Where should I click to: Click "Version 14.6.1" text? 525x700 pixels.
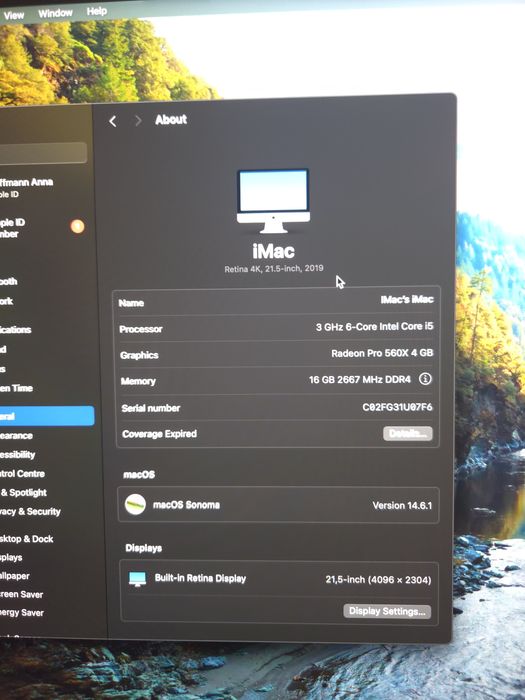(x=402, y=505)
